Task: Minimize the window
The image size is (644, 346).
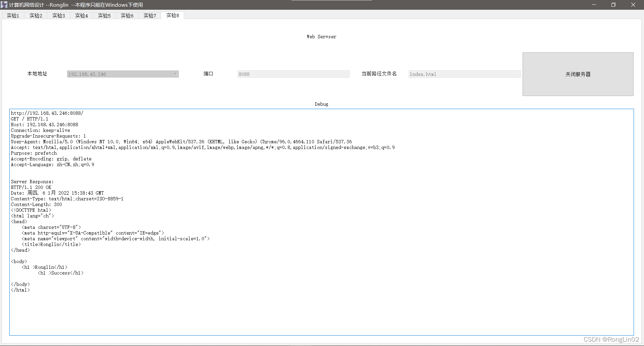Action: click(594, 5)
